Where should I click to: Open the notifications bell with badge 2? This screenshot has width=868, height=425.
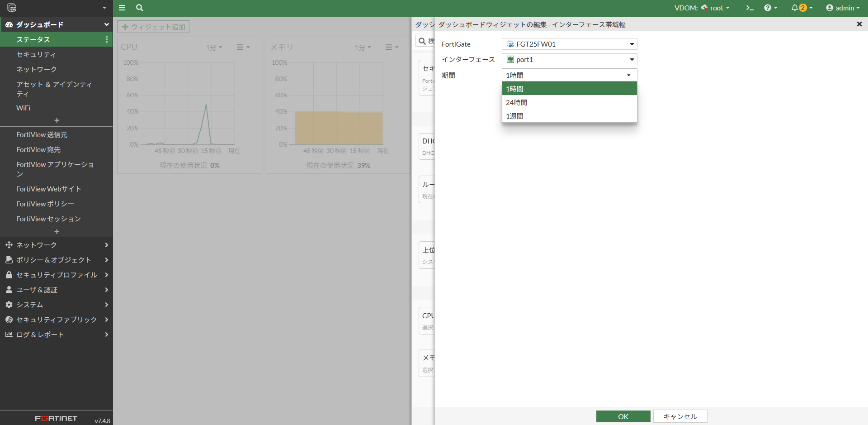[x=802, y=8]
